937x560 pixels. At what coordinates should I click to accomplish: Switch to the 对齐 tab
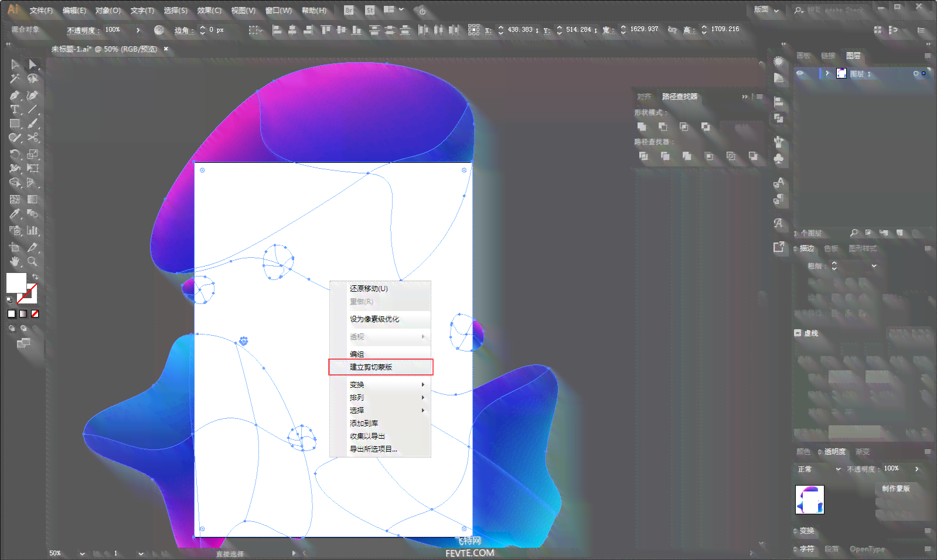tap(644, 97)
